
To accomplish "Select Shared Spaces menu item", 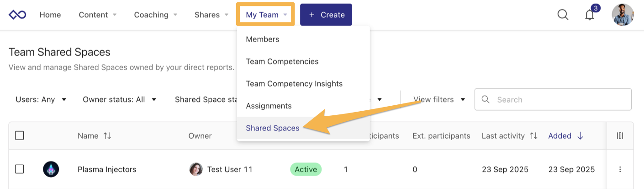I will (x=303, y=128).
